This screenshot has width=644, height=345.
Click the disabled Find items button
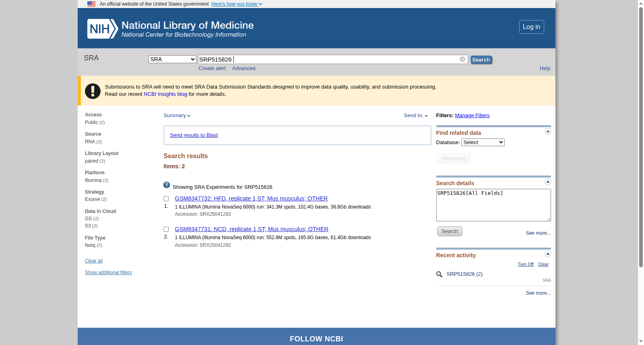pyautogui.click(x=453, y=159)
